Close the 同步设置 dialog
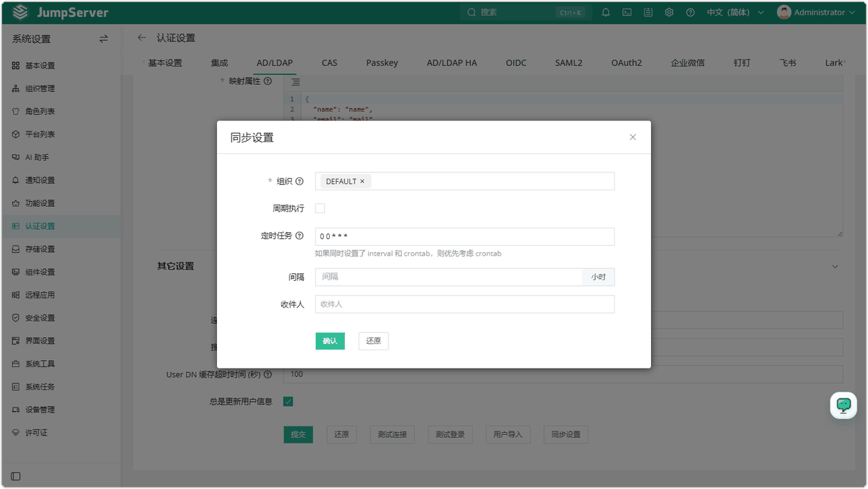The width and height of the screenshot is (868, 489). click(633, 137)
